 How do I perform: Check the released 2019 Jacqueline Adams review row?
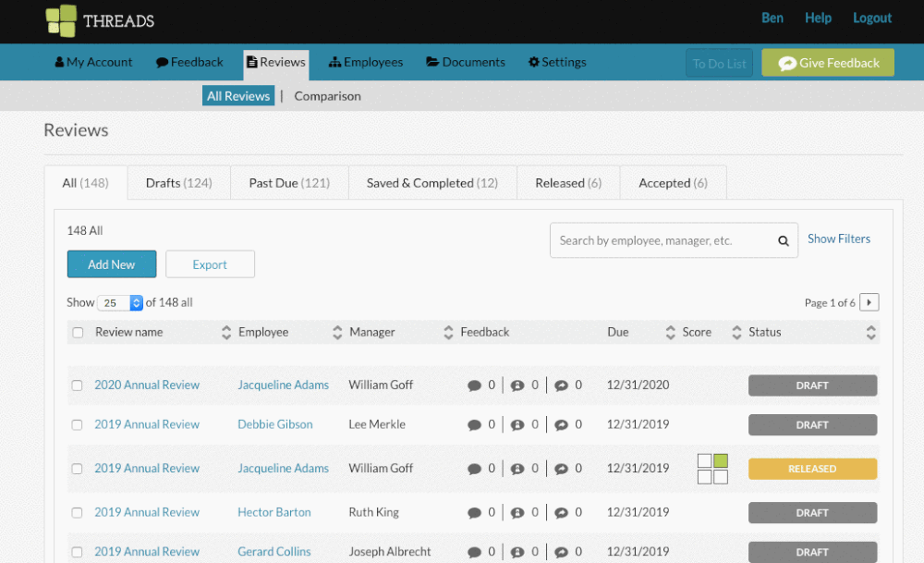click(78, 469)
